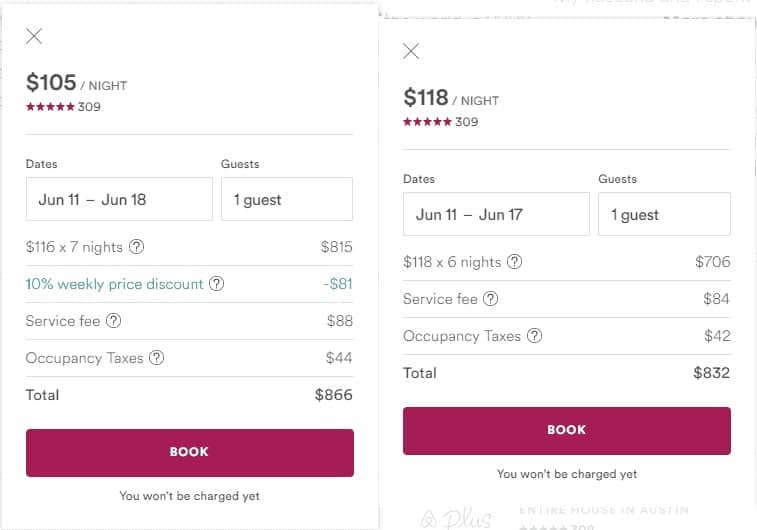This screenshot has width=757, height=530.
Task: Open help icon next to right Service fee
Action: 491,299
